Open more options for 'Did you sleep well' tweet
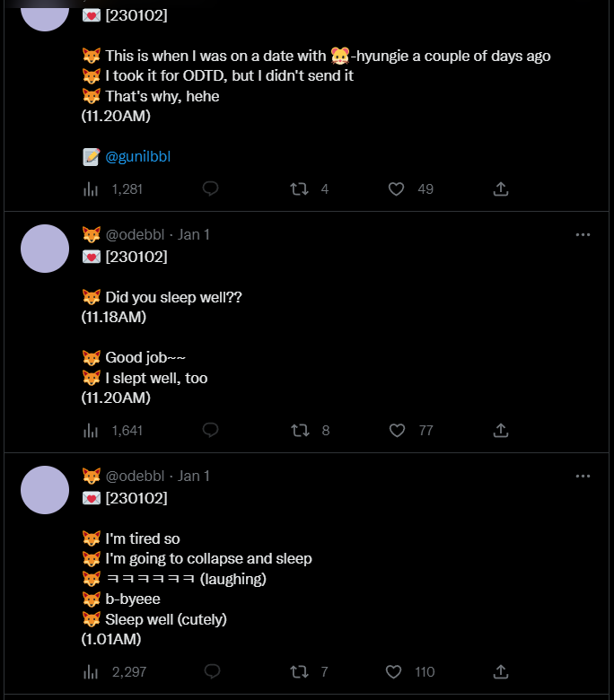The image size is (614, 700). (x=583, y=235)
